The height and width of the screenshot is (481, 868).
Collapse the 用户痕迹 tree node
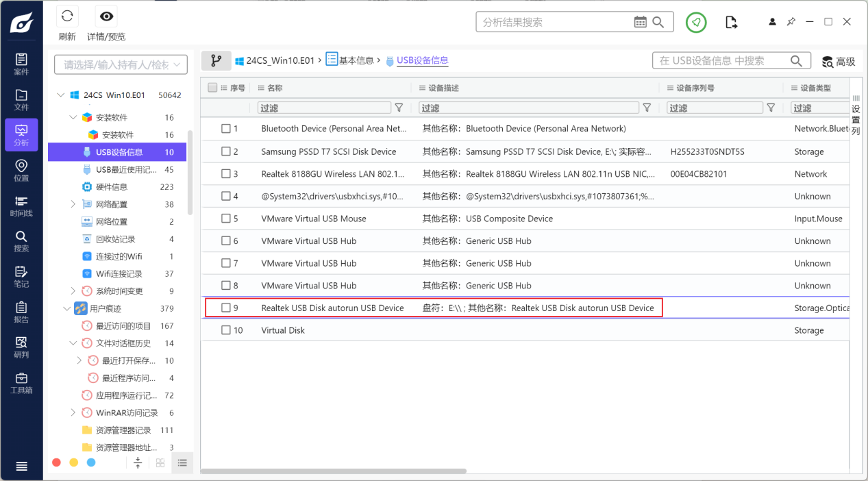(66, 308)
